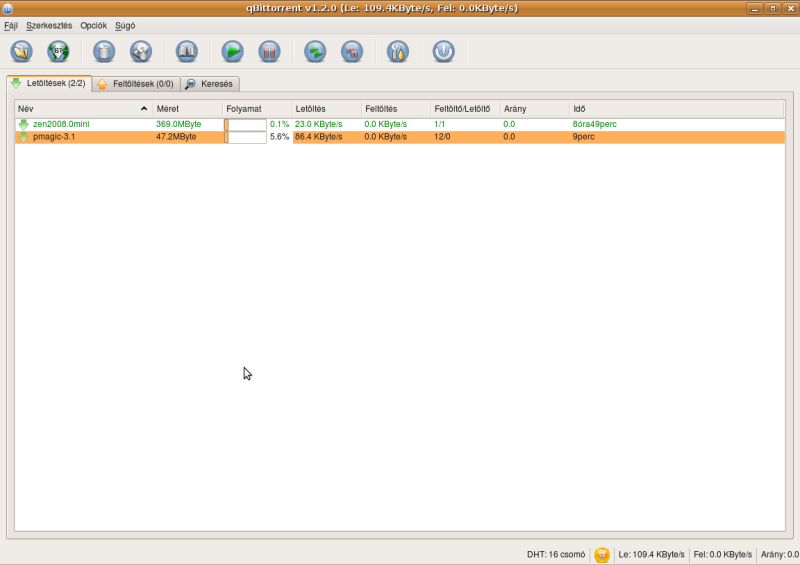Click green arrow icon of zen2008.0mini
The width and height of the screenshot is (800, 565).
23,124
